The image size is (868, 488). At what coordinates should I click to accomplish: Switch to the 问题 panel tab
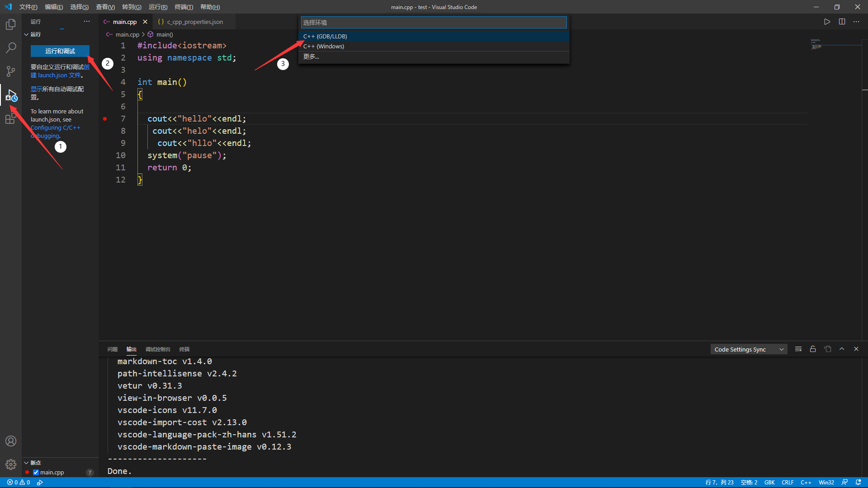[112, 349]
